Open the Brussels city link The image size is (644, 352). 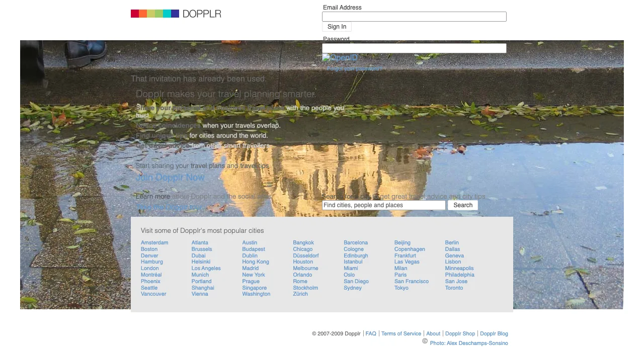[202, 249]
